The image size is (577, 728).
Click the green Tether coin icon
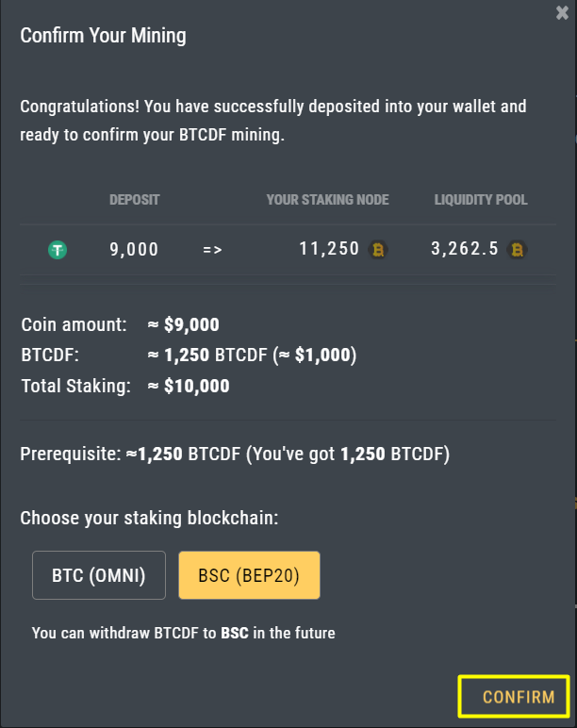tap(58, 250)
